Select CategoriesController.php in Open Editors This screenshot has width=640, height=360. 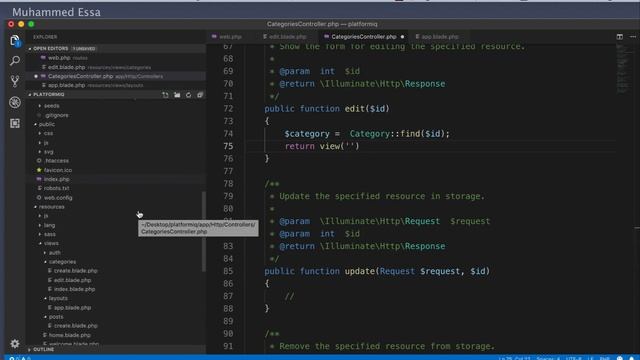tap(116, 76)
